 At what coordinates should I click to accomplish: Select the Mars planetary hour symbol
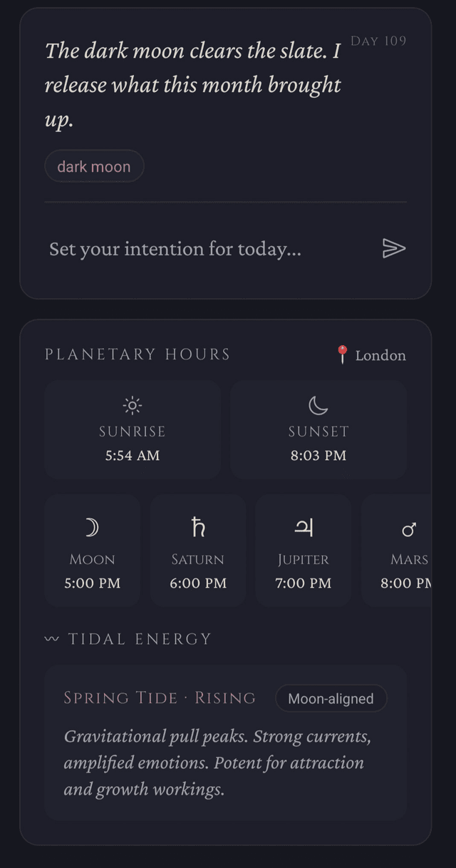pyautogui.click(x=409, y=527)
